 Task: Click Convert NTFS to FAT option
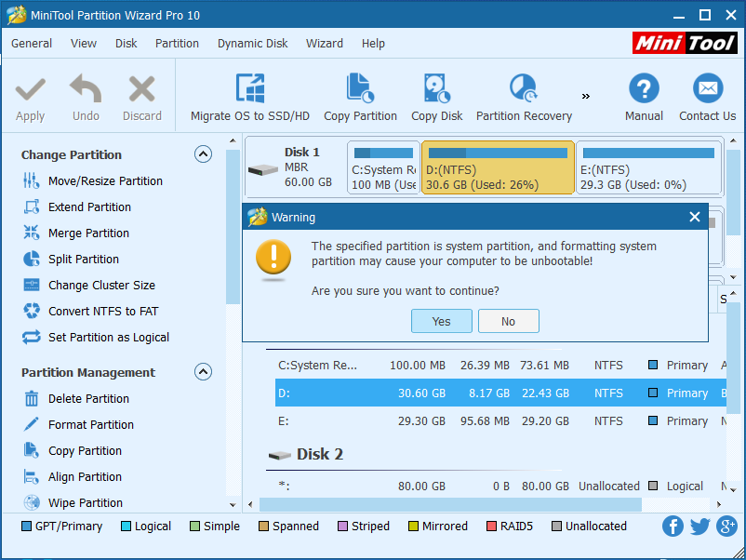point(100,311)
